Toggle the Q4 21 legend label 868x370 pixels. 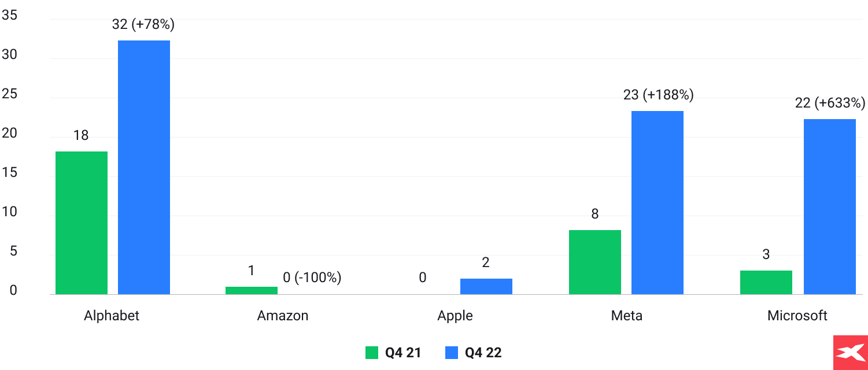click(403, 353)
